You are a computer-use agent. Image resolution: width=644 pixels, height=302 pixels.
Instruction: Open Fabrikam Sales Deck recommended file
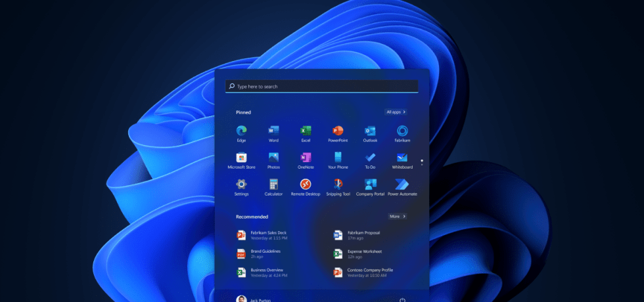pyautogui.click(x=269, y=235)
